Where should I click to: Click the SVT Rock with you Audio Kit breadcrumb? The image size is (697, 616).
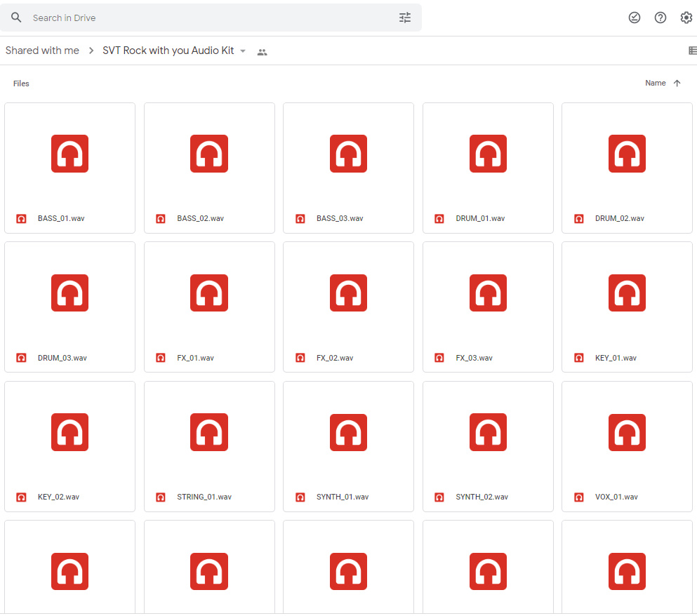tap(168, 51)
